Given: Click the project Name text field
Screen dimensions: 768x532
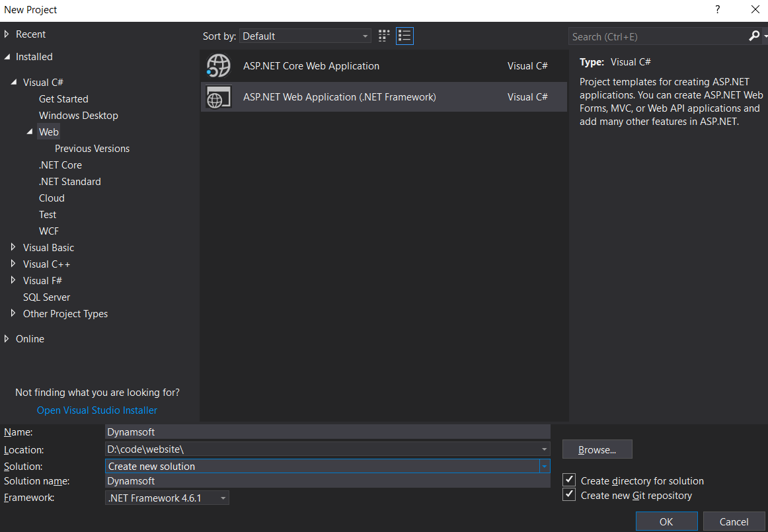Looking at the screenshot, I should 327,432.
